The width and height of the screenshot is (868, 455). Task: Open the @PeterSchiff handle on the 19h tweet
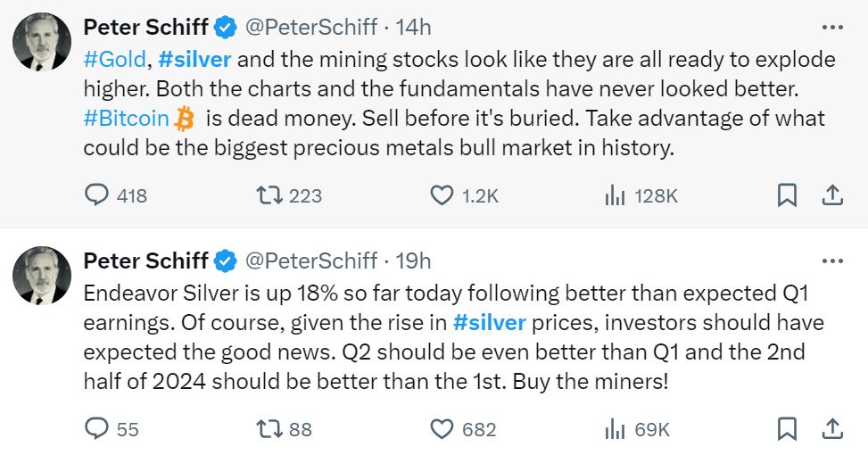click(310, 261)
